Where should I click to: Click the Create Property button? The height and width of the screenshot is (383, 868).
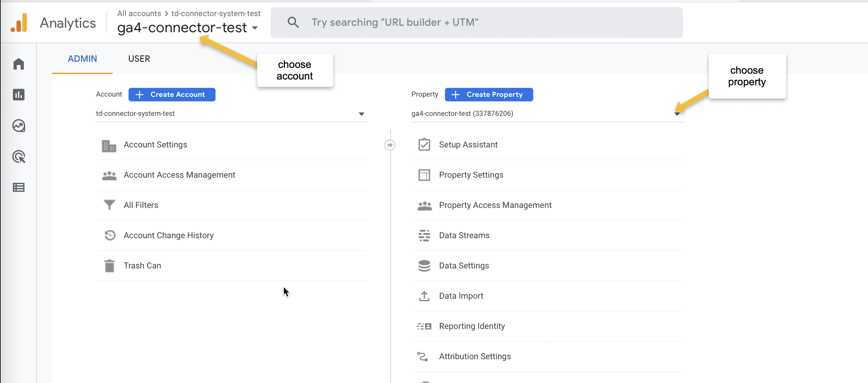pos(488,95)
